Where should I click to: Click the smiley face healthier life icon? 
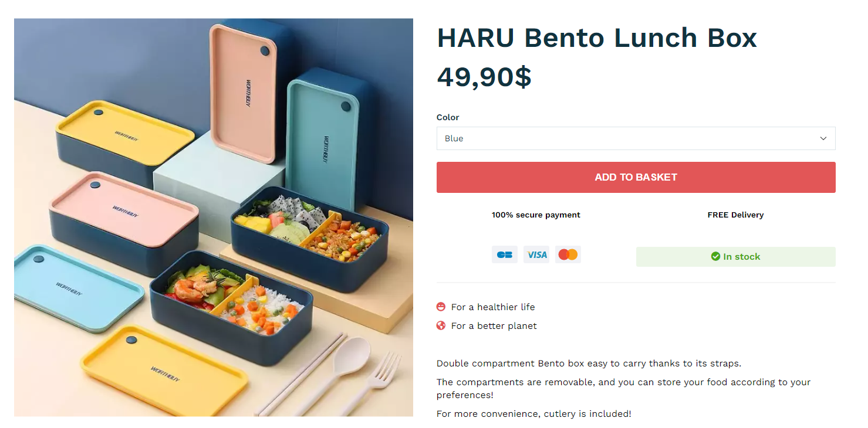coord(441,307)
